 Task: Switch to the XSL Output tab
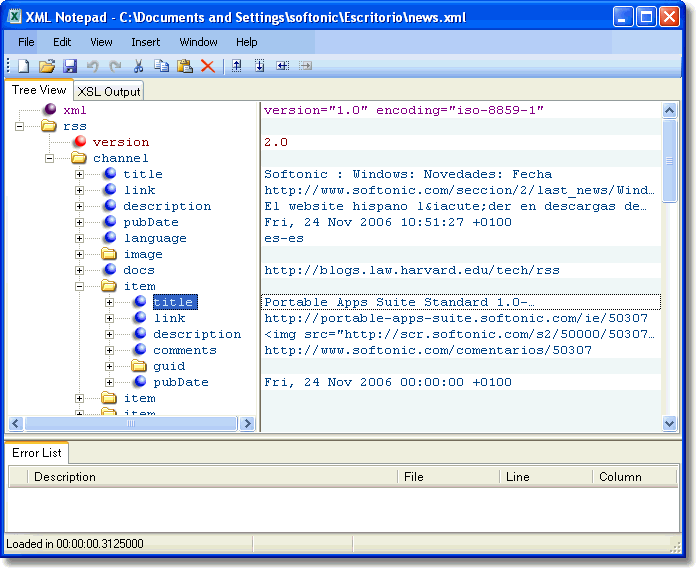click(109, 91)
